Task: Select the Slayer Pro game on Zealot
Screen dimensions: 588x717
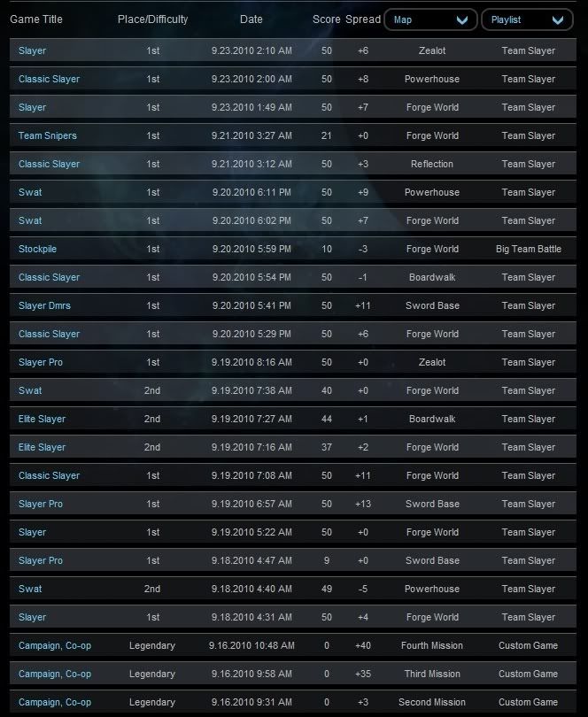Action: tap(41, 362)
